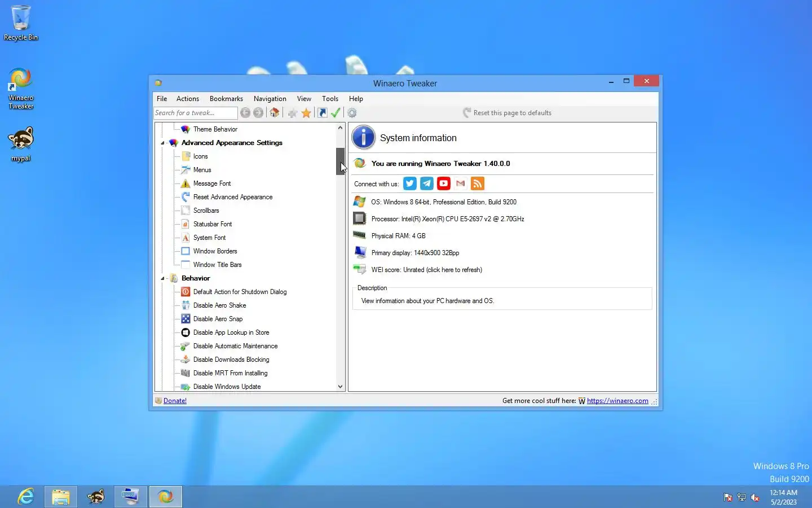Click the tree scrollbar up arrow
Screen dimensions: 812x508
coord(340,128)
